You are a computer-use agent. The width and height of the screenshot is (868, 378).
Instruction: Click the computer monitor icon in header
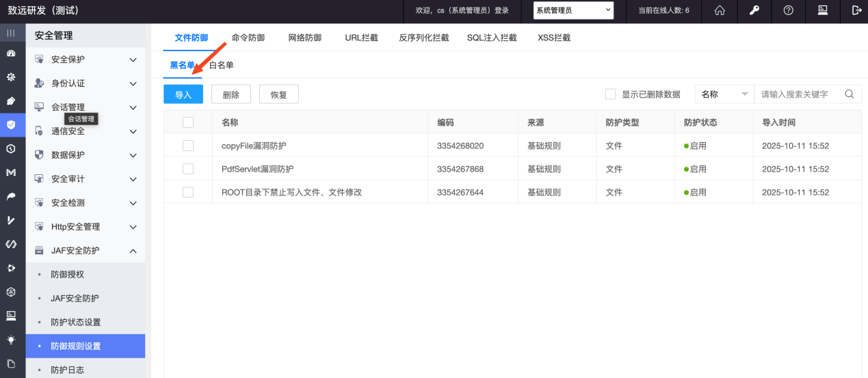click(823, 10)
